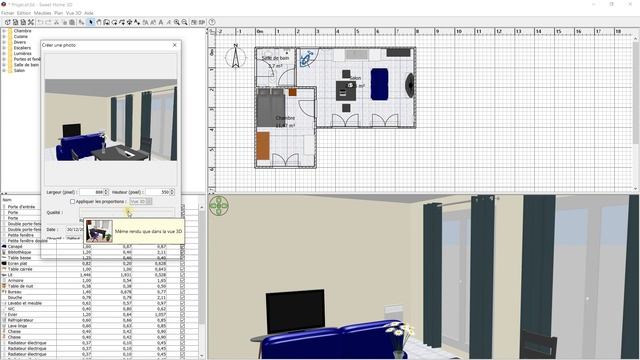This screenshot has height=360, width=640.
Task: Toggle visibility checkbox for Douche row
Action: [182, 298]
